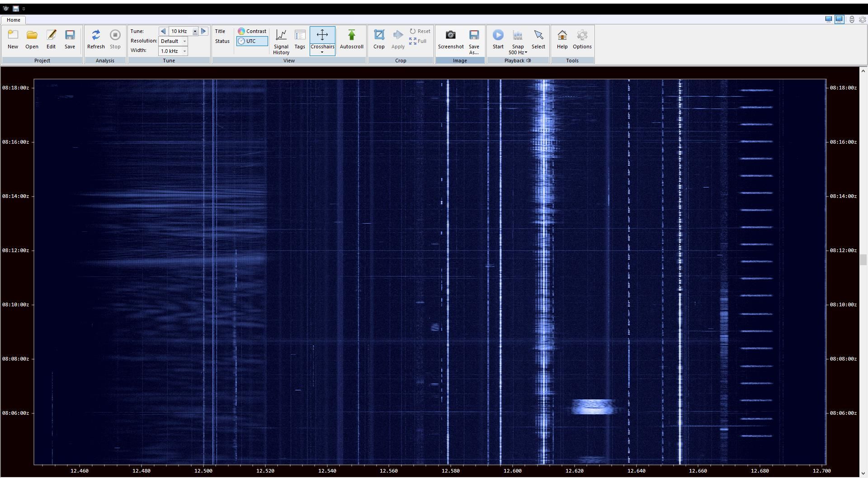The image size is (868, 478).
Task: Open the Snap 500 Hz dropdown
Action: click(x=518, y=52)
